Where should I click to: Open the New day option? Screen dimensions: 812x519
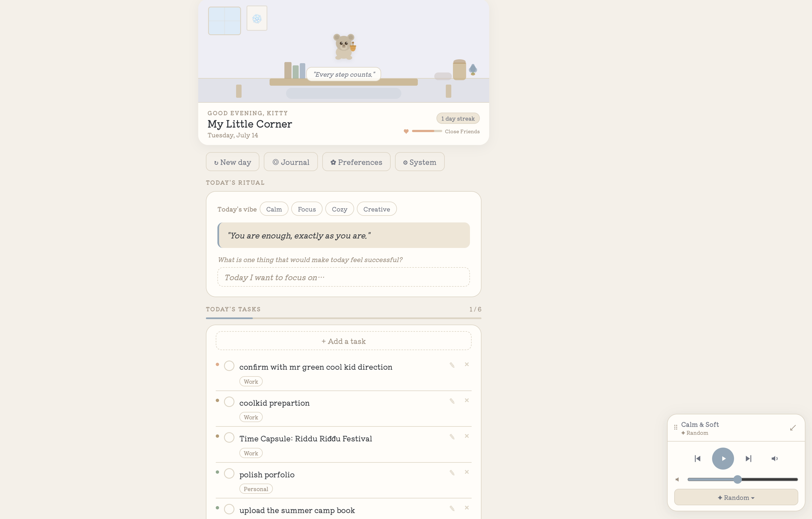(x=232, y=162)
